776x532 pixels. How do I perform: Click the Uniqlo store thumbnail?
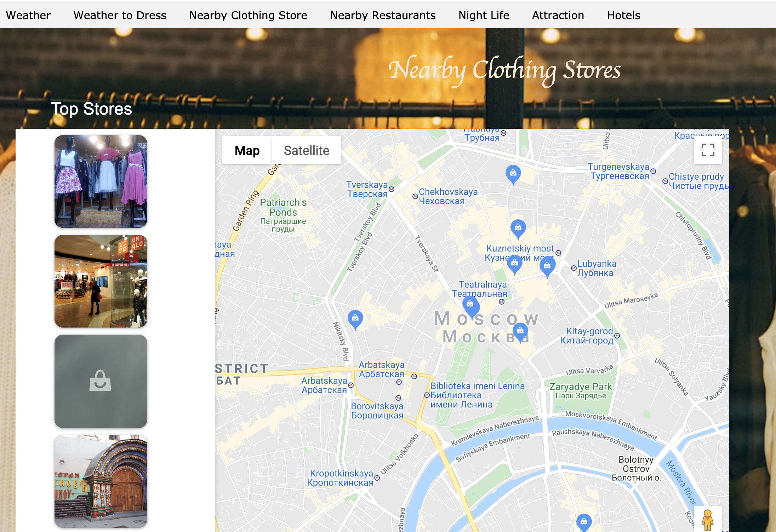[101, 281]
